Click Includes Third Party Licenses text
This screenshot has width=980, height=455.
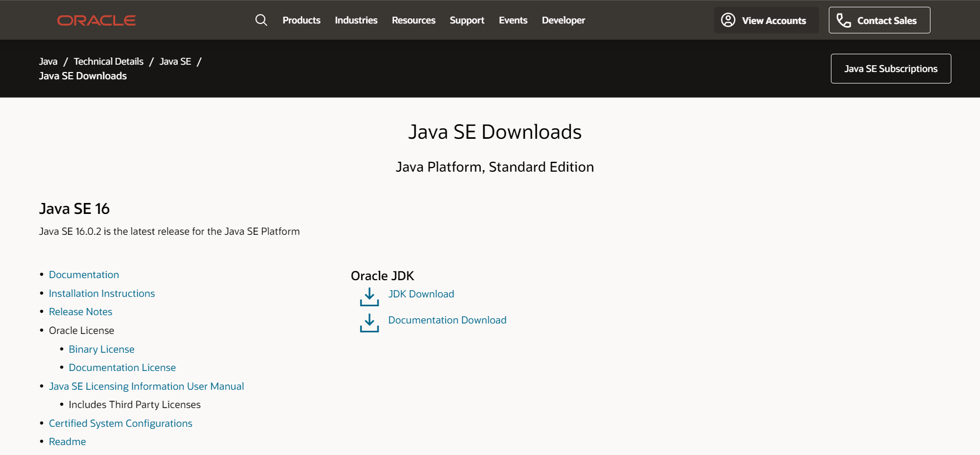click(x=134, y=404)
